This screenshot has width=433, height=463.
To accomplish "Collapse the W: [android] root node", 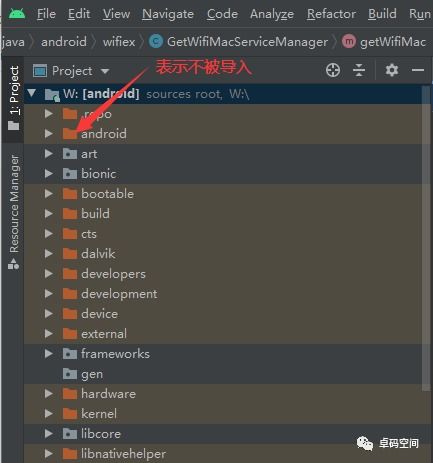I will pyautogui.click(x=32, y=93).
